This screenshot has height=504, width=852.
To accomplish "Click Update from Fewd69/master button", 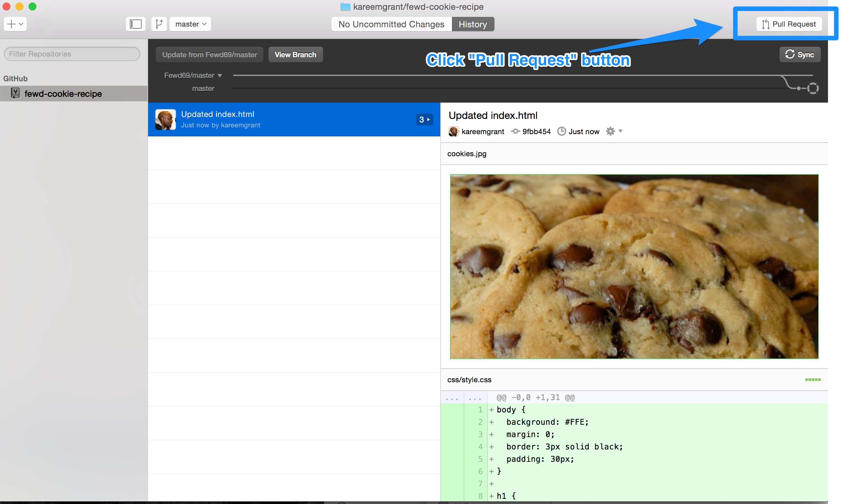I will pos(209,55).
